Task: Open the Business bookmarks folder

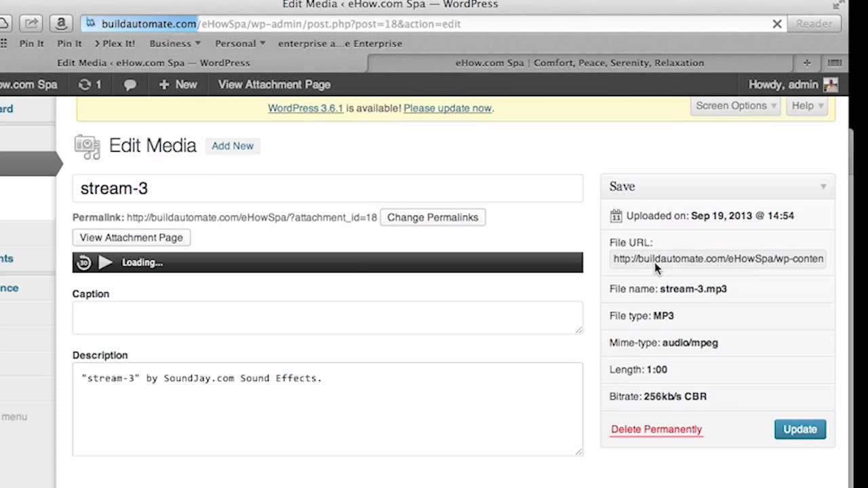Action: [x=175, y=43]
